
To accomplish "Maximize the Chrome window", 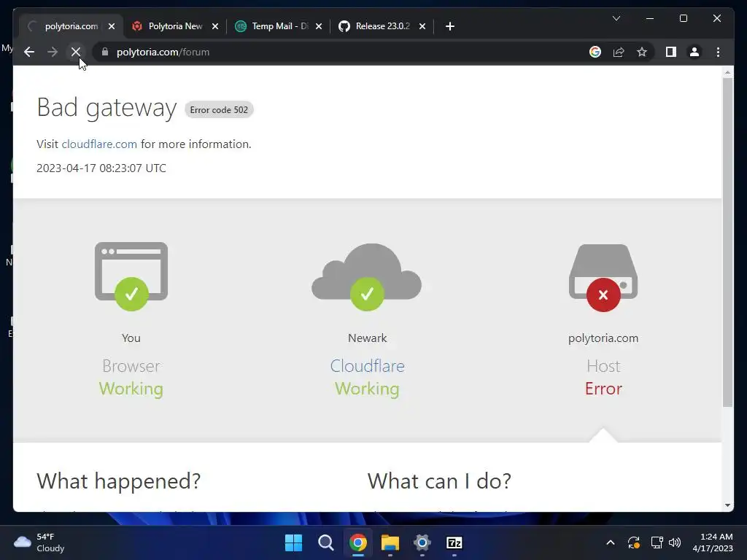I will point(683,18).
